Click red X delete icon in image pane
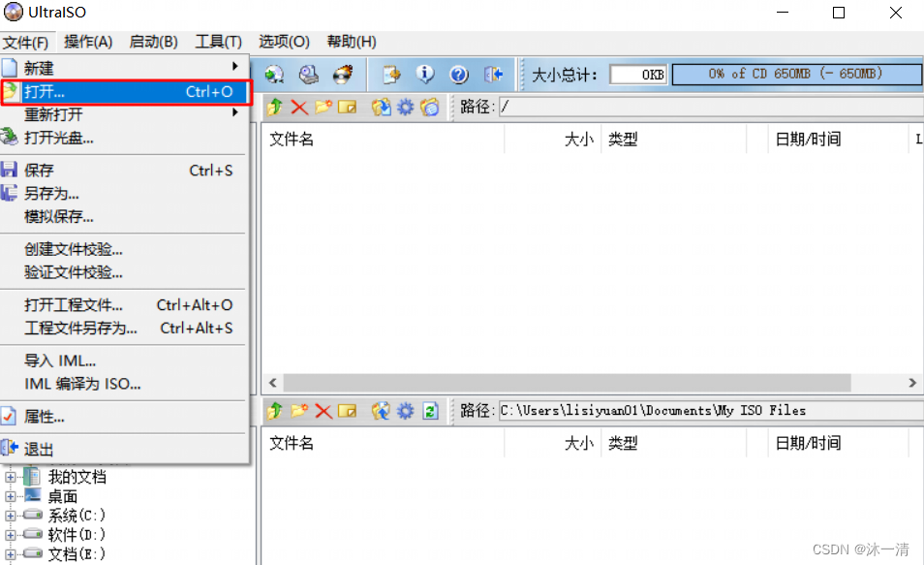924x565 pixels. 299,108
